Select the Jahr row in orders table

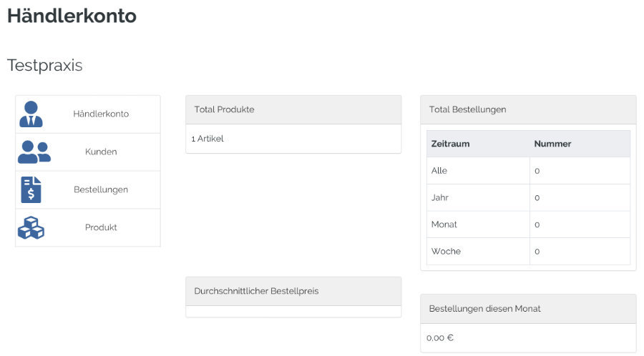(x=528, y=198)
